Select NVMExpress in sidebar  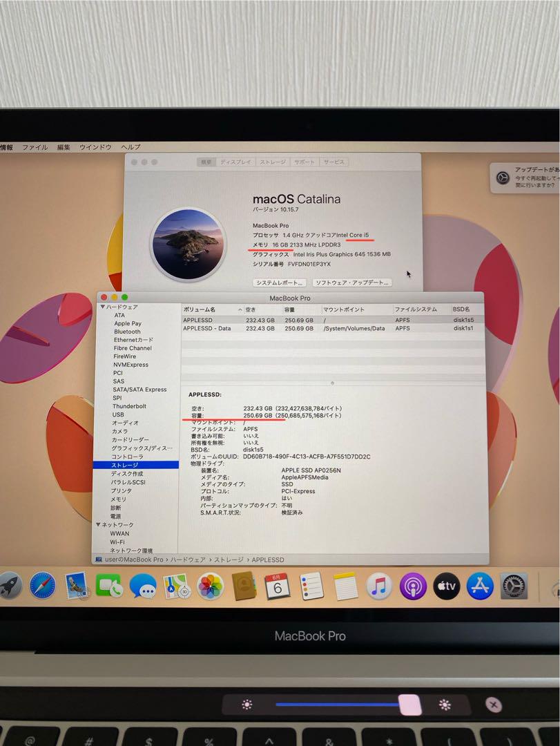131,365
